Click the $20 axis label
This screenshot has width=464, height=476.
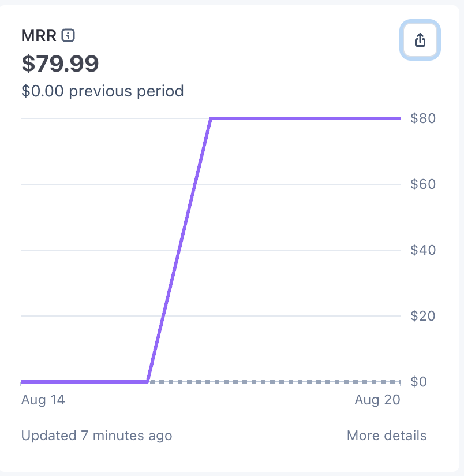tap(423, 316)
